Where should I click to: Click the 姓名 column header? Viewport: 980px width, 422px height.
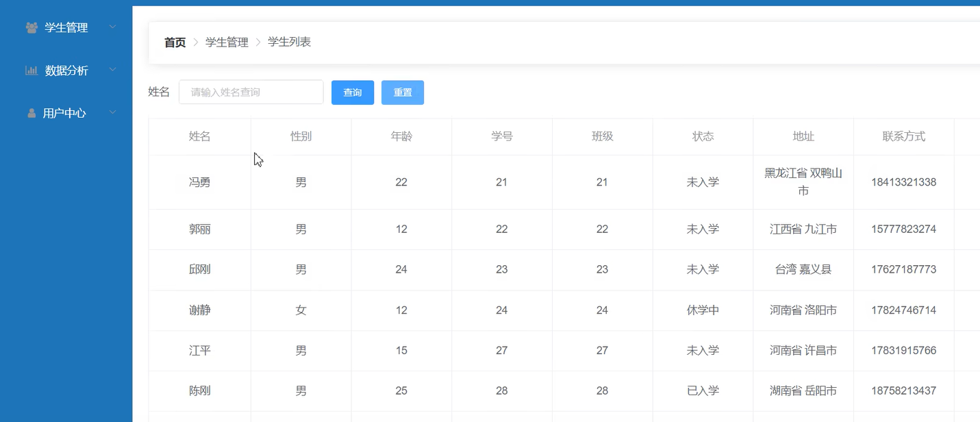tap(200, 136)
